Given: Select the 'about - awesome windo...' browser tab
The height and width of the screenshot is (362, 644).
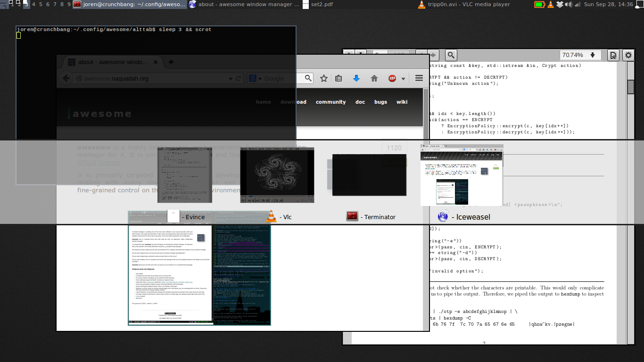Looking at the screenshot, I should point(113,62).
